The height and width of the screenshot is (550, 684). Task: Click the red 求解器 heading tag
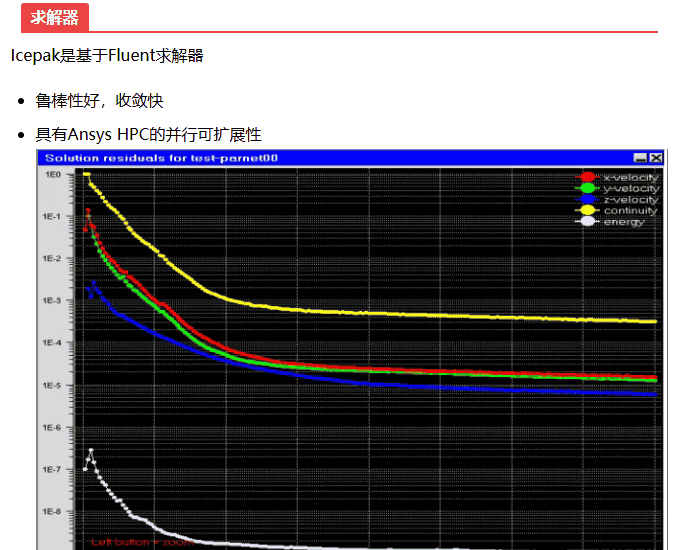(54, 17)
